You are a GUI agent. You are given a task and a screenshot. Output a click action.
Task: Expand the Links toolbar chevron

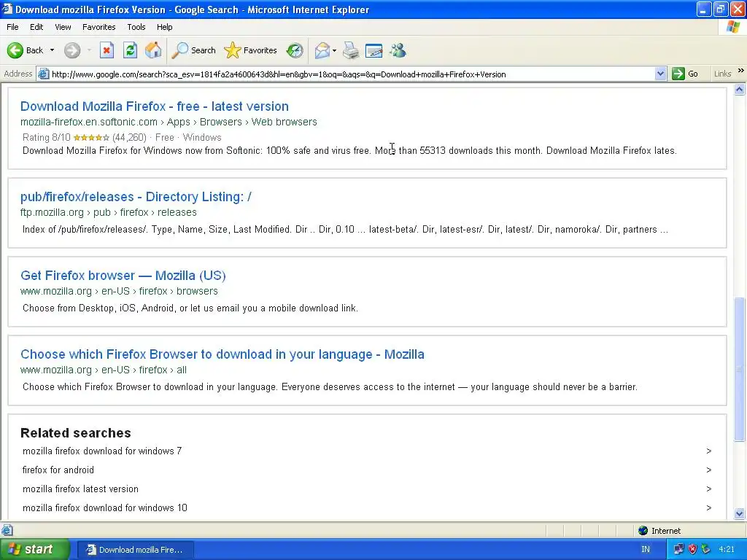[741, 71]
